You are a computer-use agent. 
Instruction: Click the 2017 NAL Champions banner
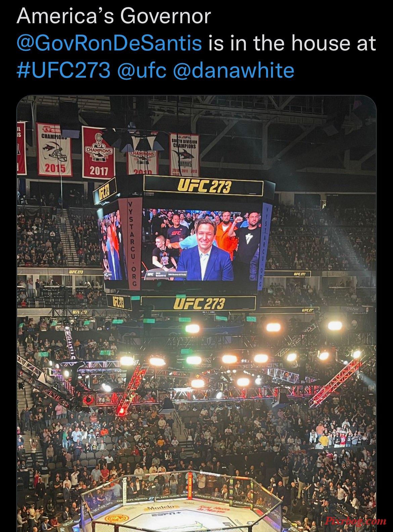[99, 152]
